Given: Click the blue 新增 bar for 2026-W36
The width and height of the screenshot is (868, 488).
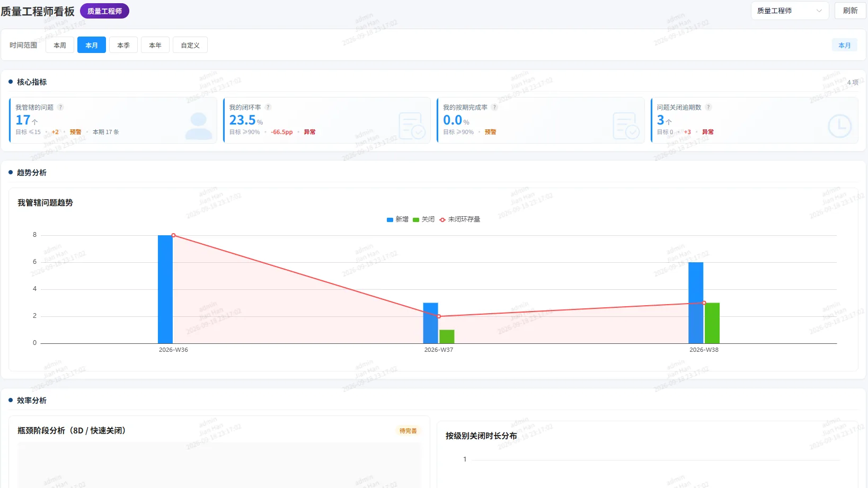Looking at the screenshot, I should click(x=165, y=289).
